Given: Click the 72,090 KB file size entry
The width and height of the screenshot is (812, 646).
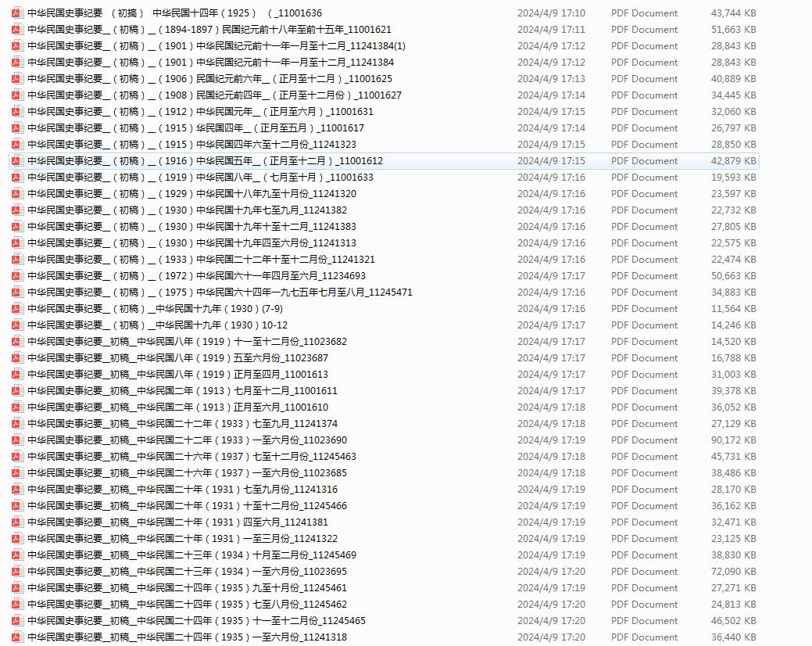Looking at the screenshot, I should pyautogui.click(x=733, y=572).
